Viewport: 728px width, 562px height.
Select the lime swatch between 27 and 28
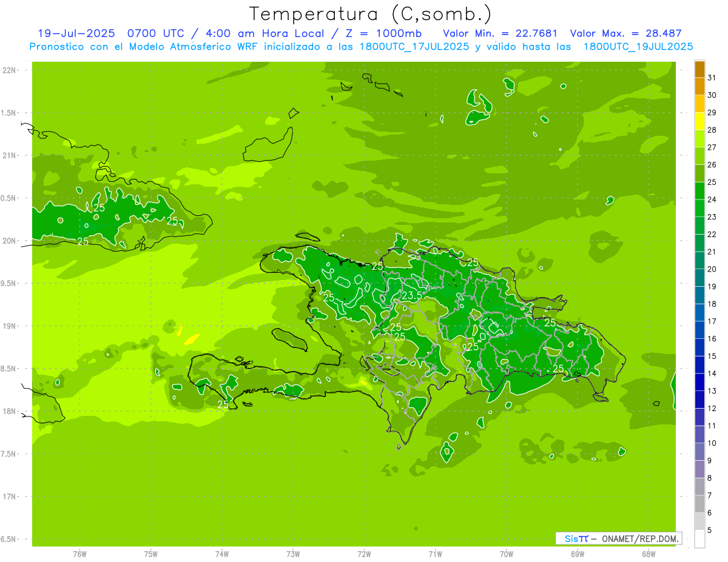coord(699,138)
